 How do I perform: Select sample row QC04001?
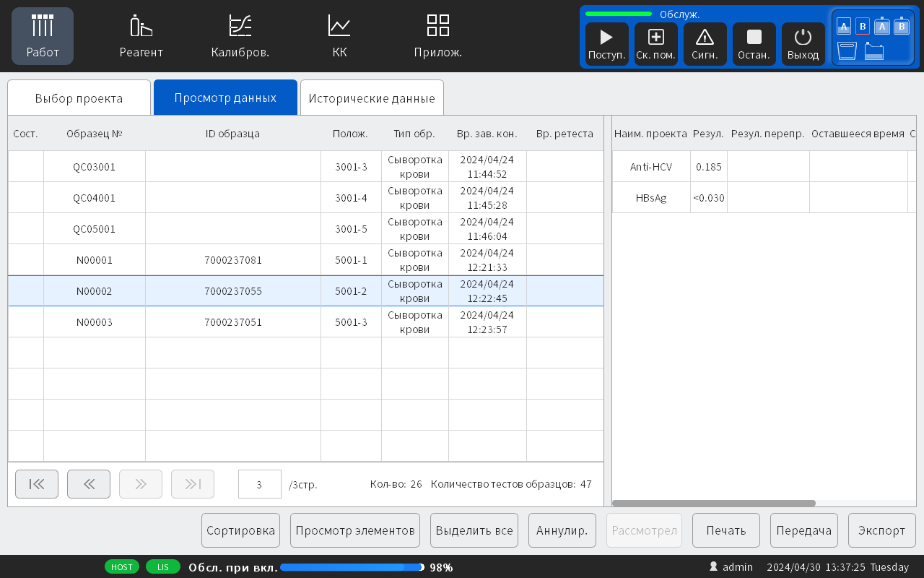tap(306, 197)
